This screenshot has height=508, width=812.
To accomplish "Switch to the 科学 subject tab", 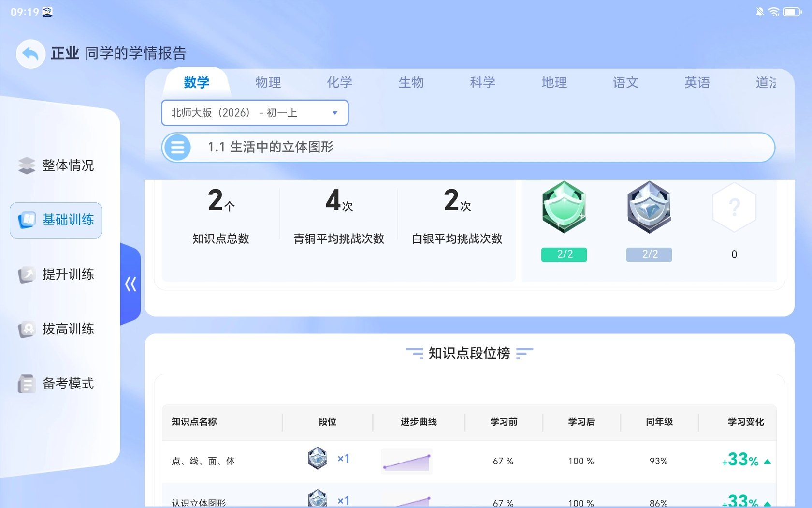I will click(x=483, y=82).
